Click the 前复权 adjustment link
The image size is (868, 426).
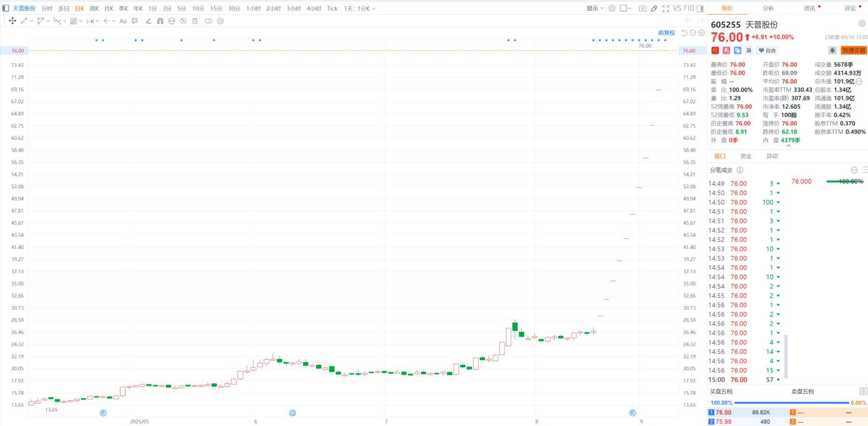click(666, 33)
